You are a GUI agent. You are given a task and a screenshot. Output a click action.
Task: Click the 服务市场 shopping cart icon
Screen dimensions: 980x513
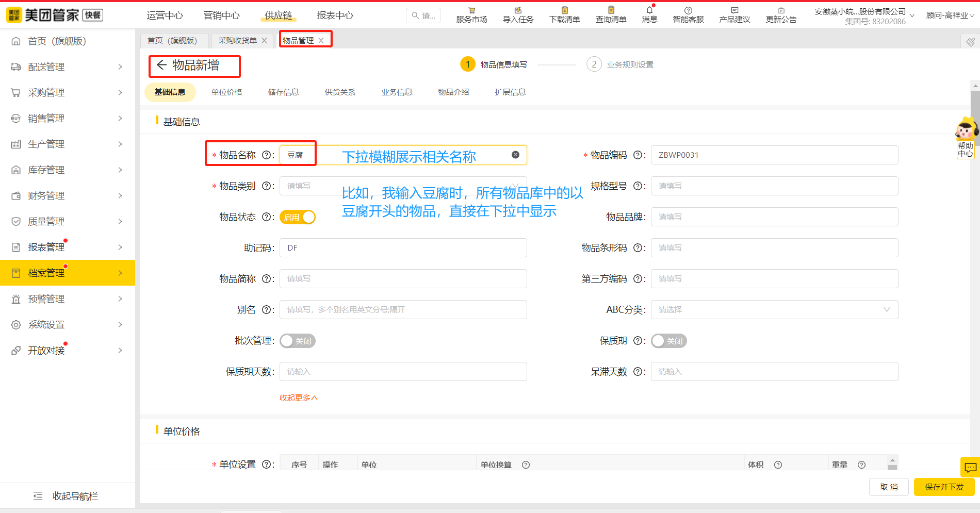[471, 14]
